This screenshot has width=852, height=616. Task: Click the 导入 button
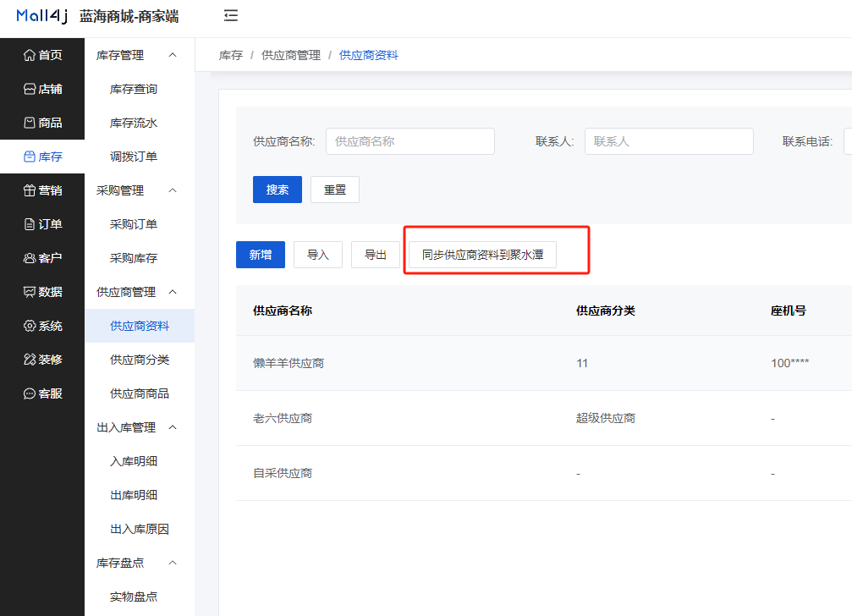point(318,255)
